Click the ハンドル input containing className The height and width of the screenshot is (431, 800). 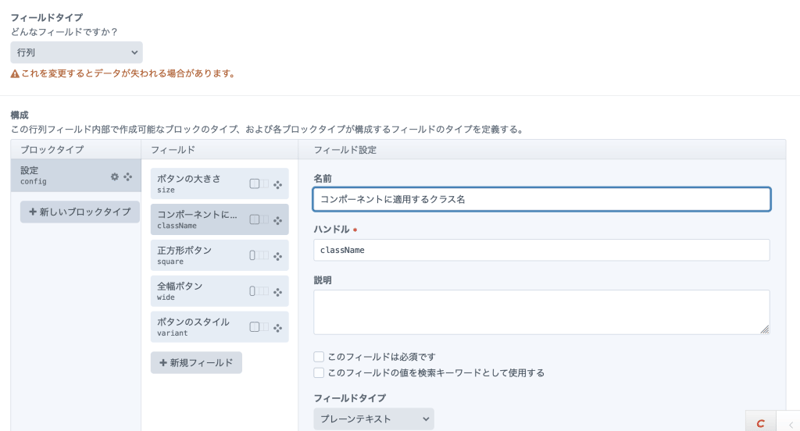(x=541, y=250)
